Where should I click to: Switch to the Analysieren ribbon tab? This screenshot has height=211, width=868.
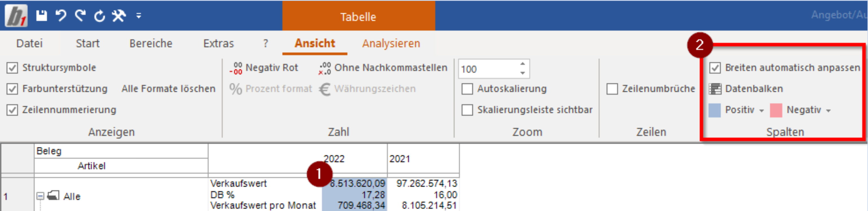391,43
